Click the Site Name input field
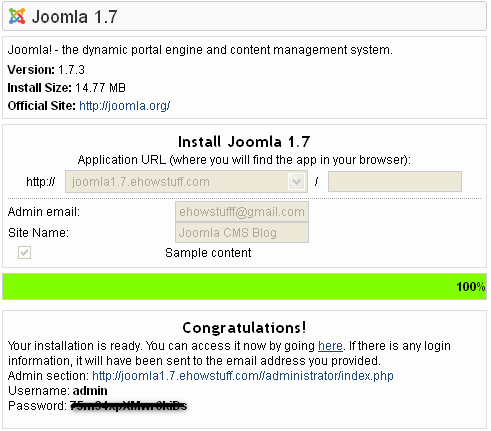 [242, 232]
